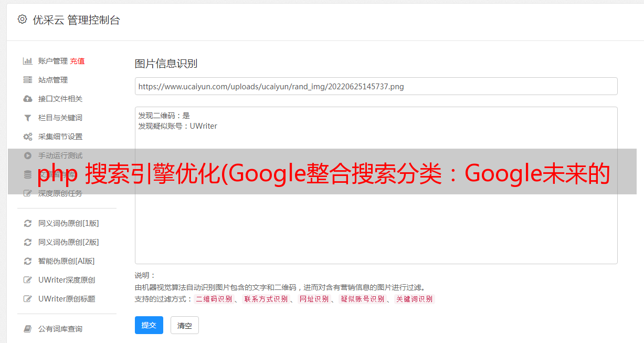Screen dimensions: 644x343
Task: Click inside the recognition result text area
Action: tap(376, 185)
